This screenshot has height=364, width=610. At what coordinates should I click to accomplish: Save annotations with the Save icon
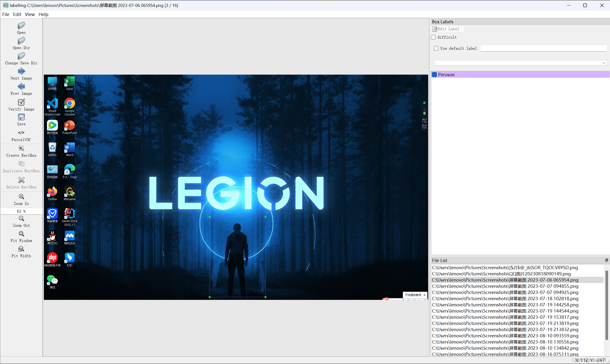[21, 117]
